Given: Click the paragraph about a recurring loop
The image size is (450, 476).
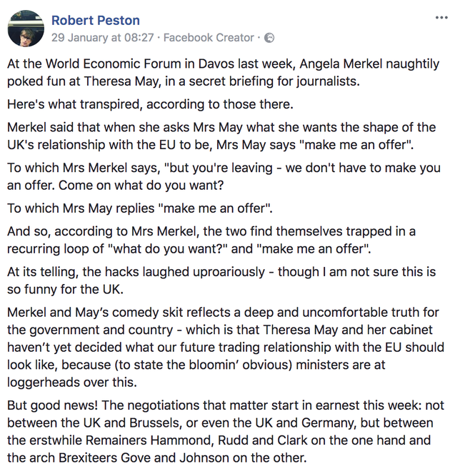Looking at the screenshot, I should coord(211,240).
